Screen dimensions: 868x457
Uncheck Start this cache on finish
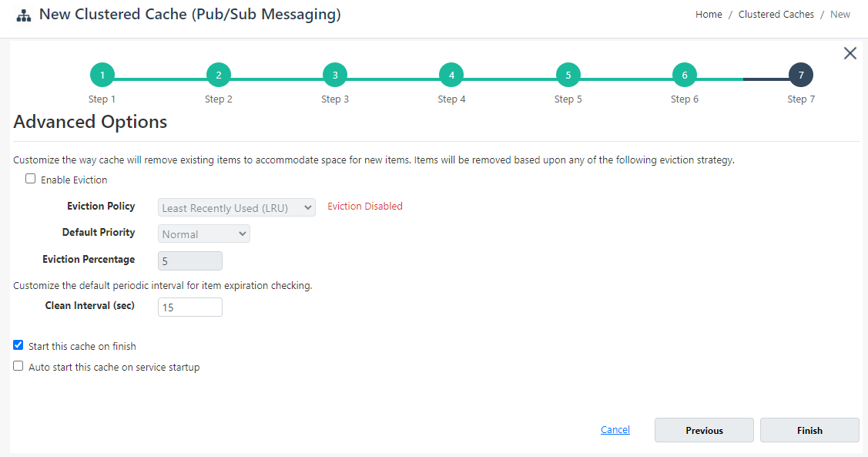tap(18, 345)
